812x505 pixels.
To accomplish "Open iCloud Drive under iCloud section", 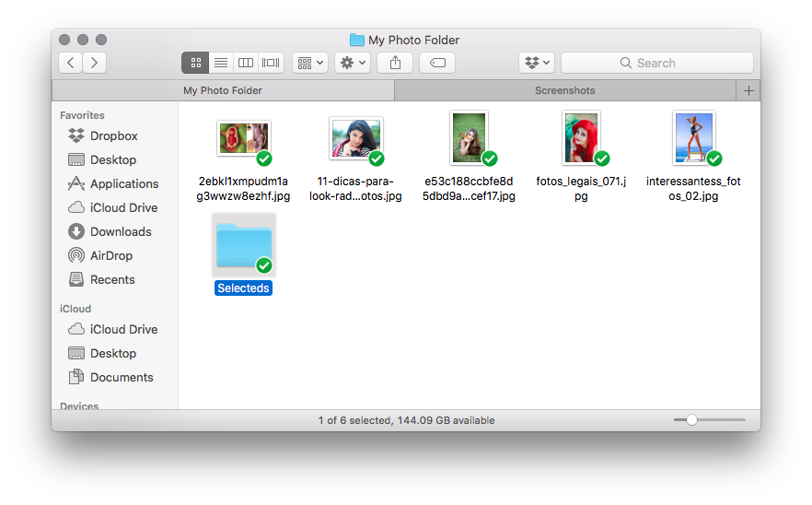I will tap(113, 329).
